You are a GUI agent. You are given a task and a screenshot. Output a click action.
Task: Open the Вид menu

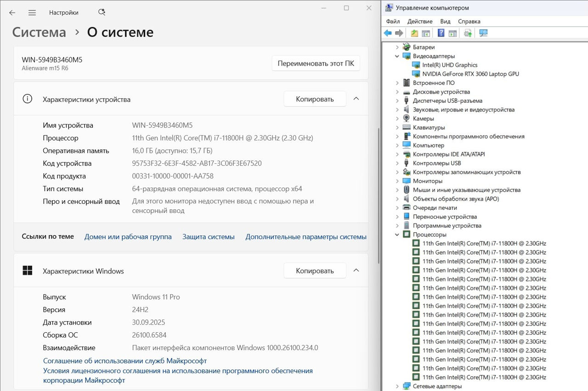pos(445,22)
